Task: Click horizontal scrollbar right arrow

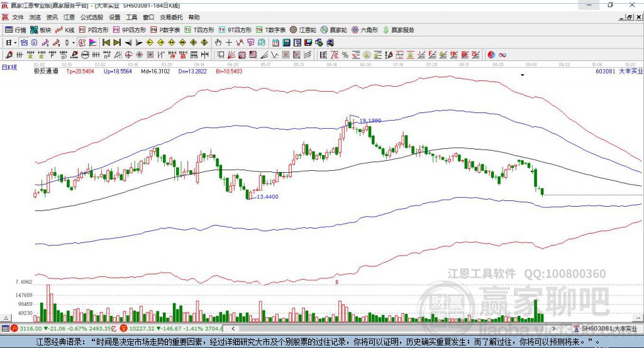Action: [x=553, y=329]
